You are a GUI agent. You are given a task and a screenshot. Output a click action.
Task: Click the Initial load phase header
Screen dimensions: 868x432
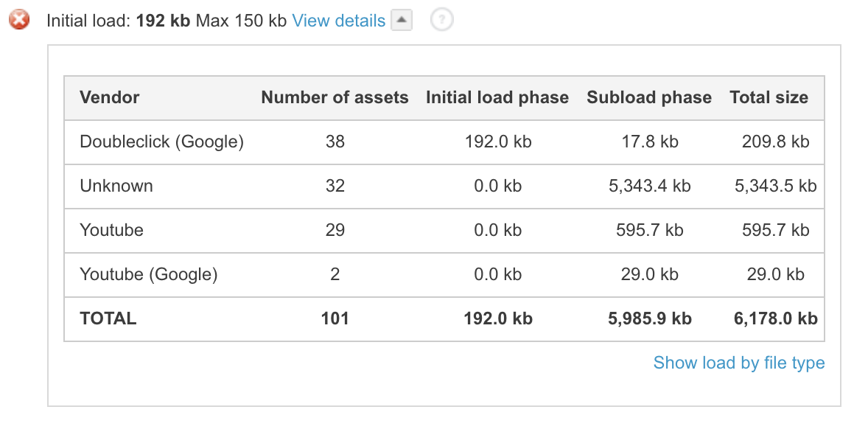point(497,97)
